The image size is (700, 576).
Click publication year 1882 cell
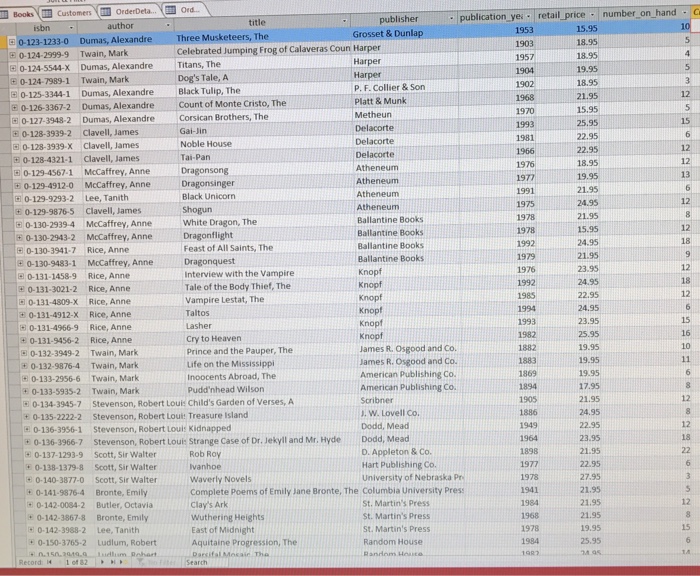pos(497,347)
